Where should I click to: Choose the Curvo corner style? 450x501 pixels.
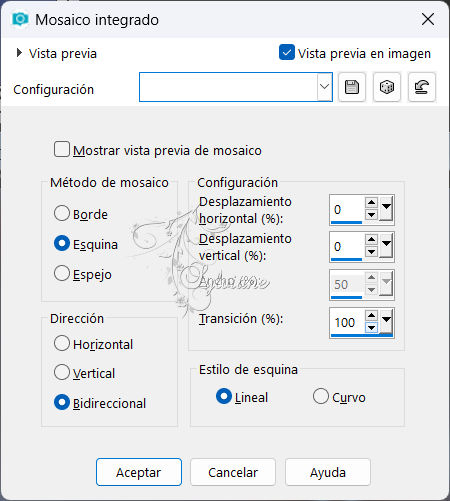click(321, 396)
